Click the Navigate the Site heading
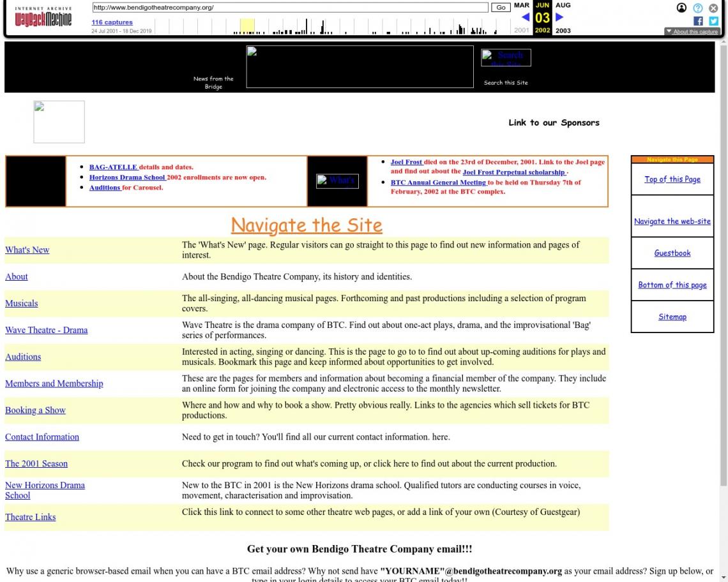The height and width of the screenshot is (582, 728). [307, 225]
